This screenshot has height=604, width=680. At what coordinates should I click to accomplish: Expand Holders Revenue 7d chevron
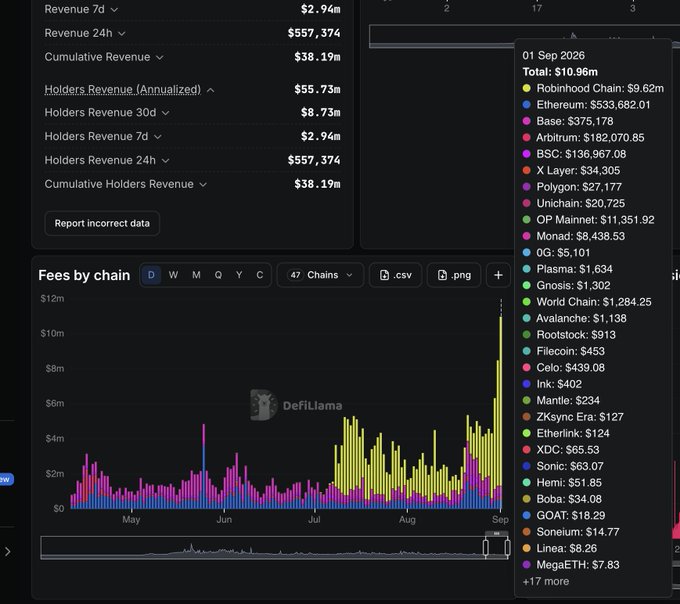(x=158, y=137)
